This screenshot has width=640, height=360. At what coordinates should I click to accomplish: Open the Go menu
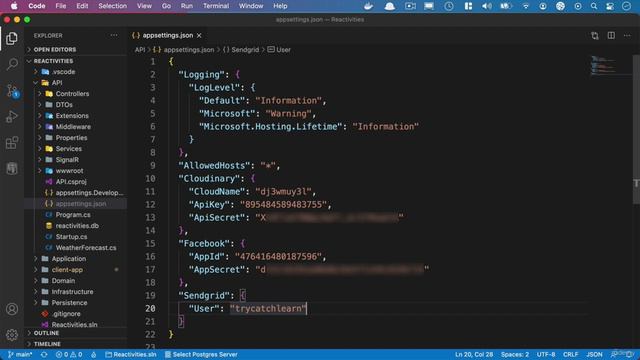pyautogui.click(x=166, y=6)
